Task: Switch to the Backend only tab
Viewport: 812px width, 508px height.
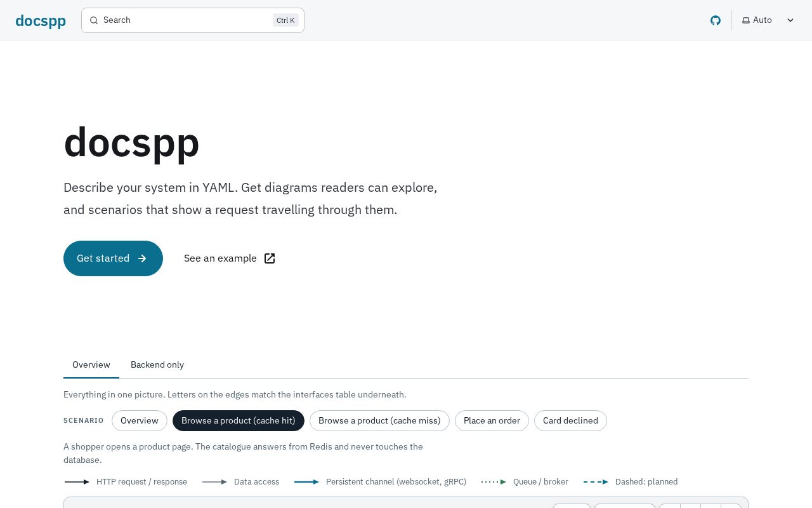Action: coord(157,364)
